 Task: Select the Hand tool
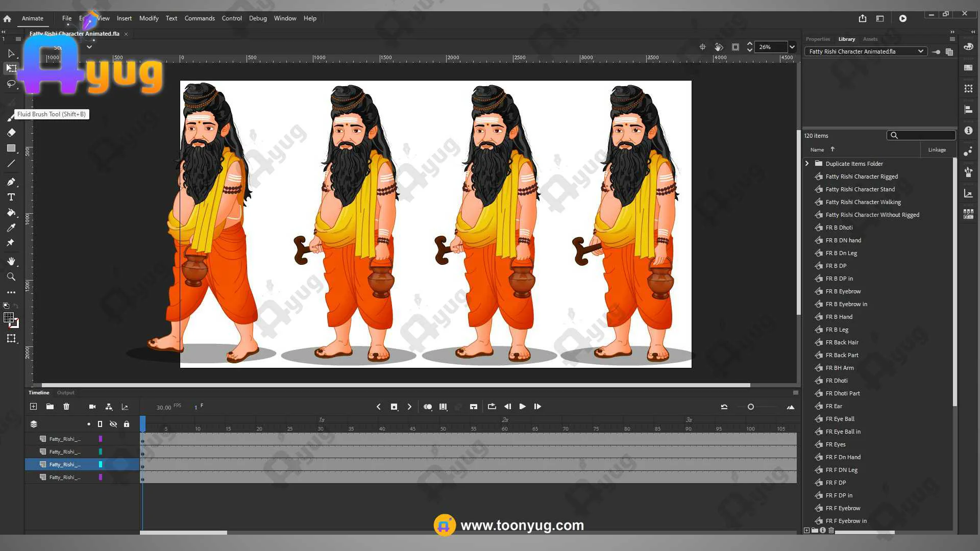[11, 261]
